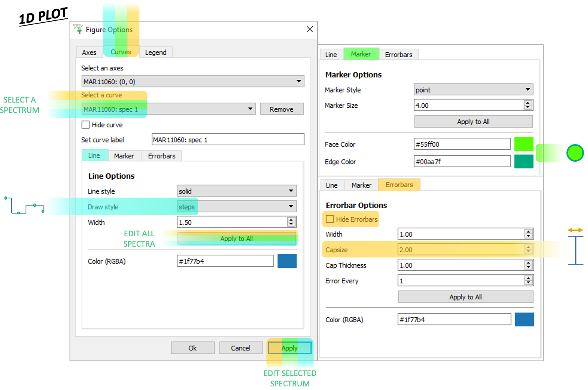Close the Figure Options dialog
The height and width of the screenshot is (390, 588).
[x=310, y=29]
